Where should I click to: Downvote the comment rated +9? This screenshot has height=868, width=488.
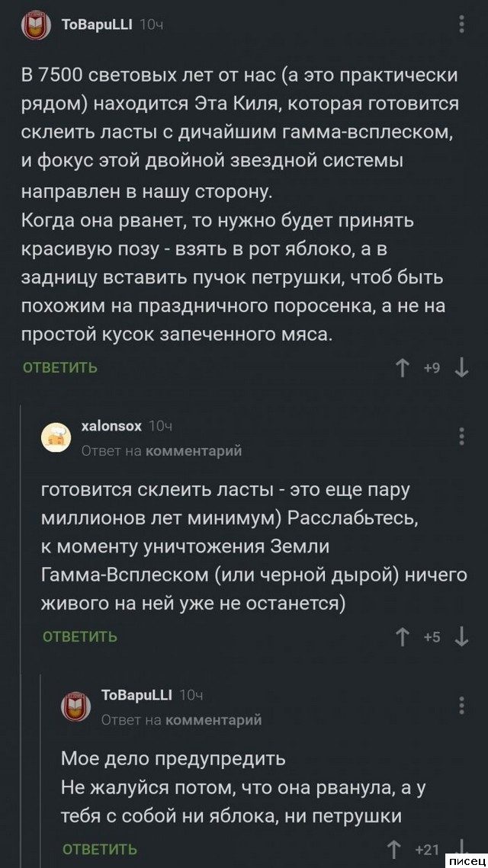pos(461,368)
